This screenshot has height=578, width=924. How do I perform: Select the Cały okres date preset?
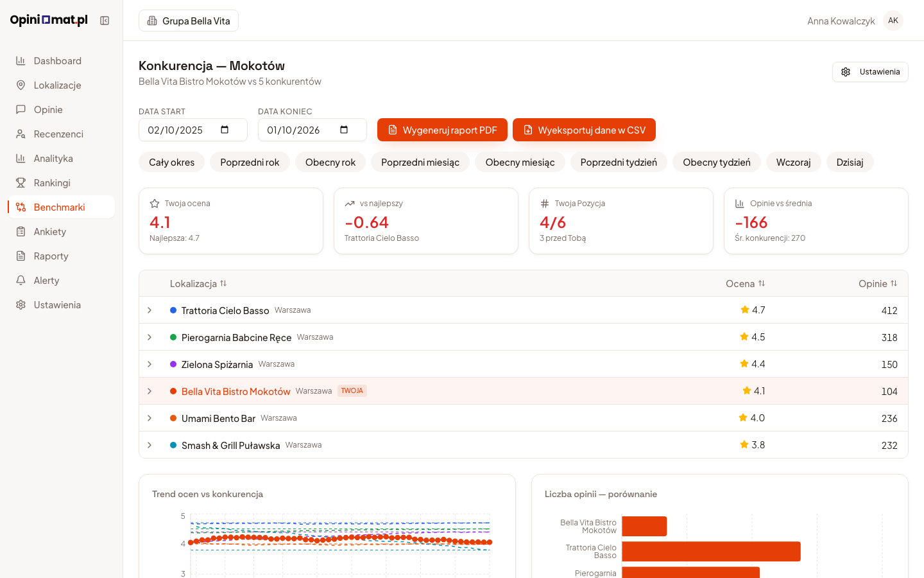171,162
